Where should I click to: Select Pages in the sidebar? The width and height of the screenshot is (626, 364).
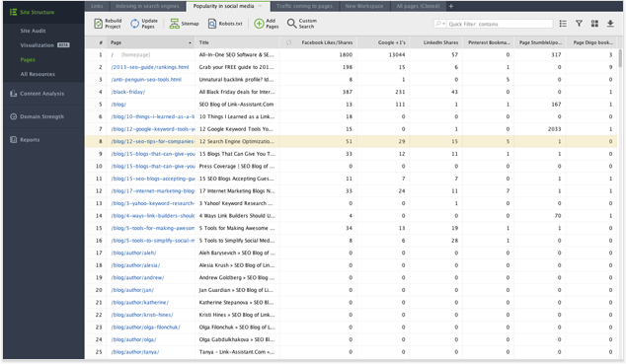point(28,59)
